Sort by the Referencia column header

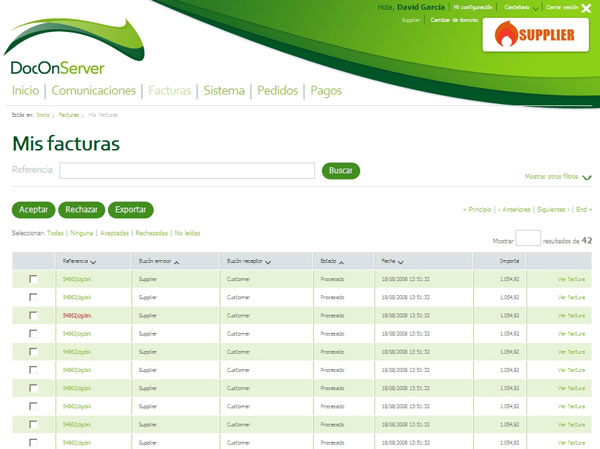click(x=79, y=261)
